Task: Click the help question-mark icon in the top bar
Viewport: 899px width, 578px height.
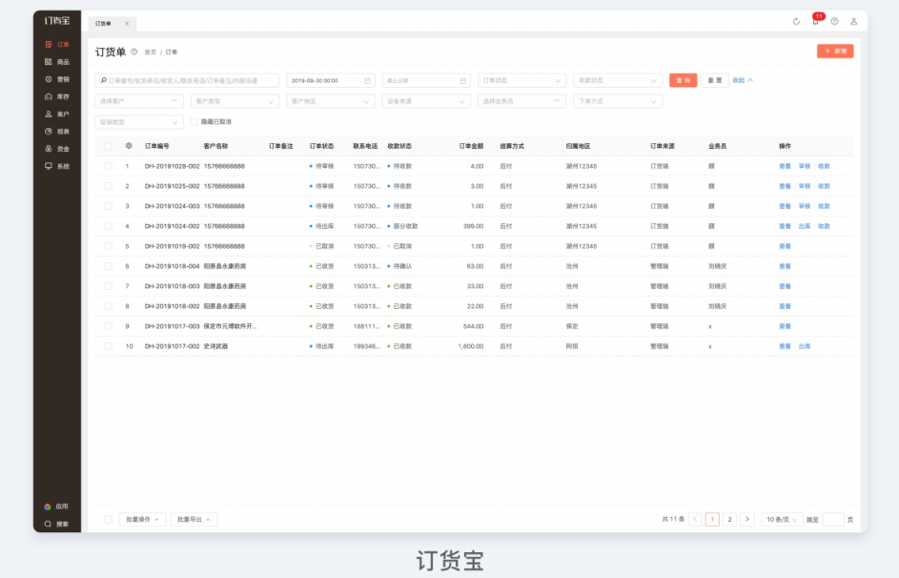Action: [x=835, y=21]
